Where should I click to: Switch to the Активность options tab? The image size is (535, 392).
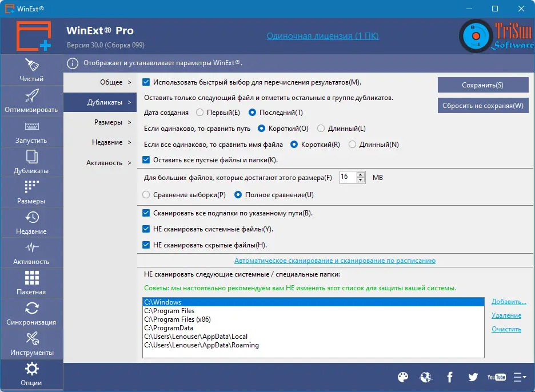(100, 163)
